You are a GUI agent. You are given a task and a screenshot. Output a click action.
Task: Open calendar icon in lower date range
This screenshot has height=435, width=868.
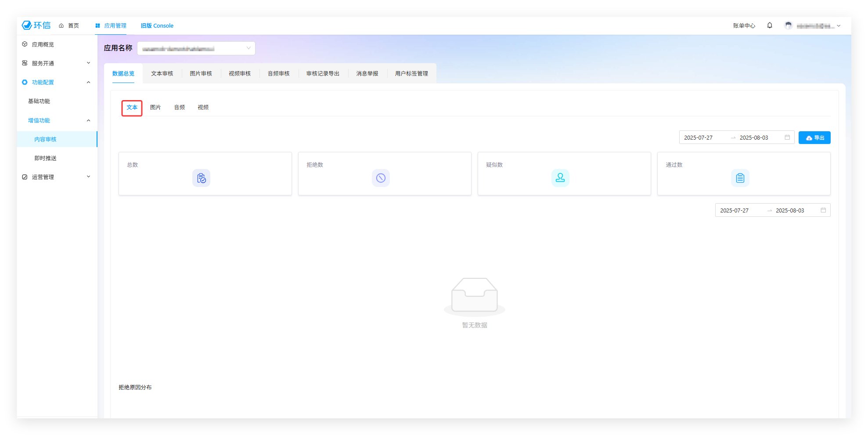coord(823,210)
